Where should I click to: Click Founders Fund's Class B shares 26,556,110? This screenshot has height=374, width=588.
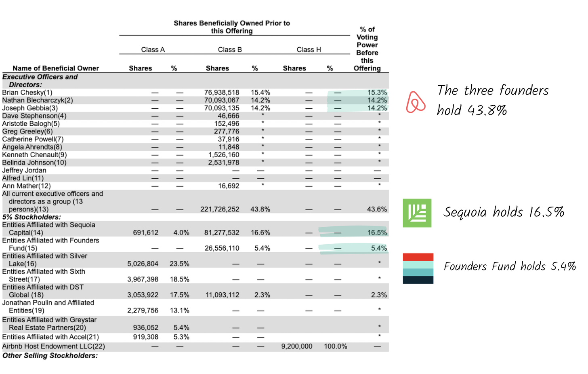click(222, 248)
